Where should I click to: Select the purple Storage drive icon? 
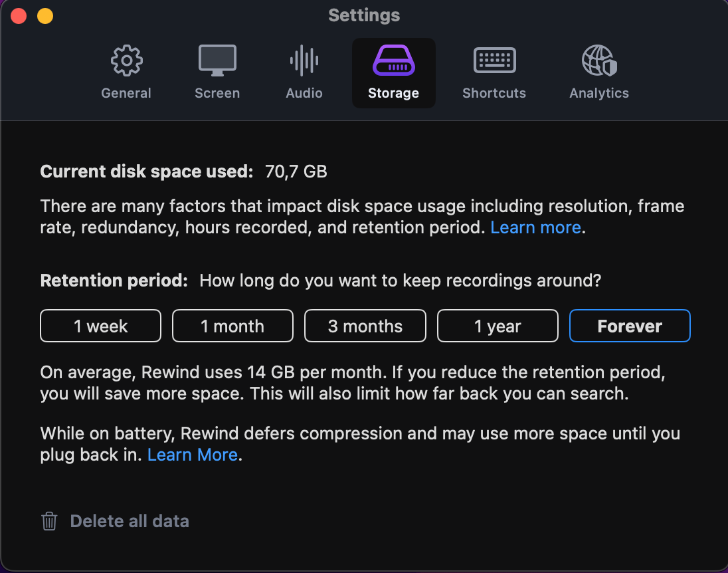394,60
